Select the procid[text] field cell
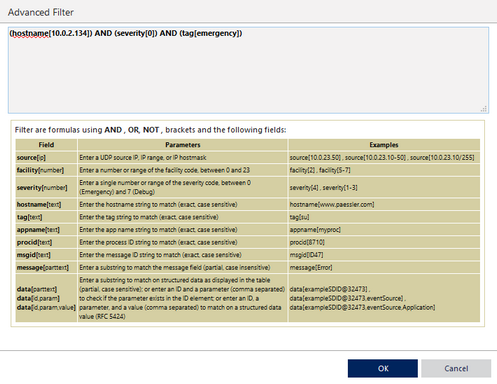Screen dimensions: 497x384 pos(46,242)
